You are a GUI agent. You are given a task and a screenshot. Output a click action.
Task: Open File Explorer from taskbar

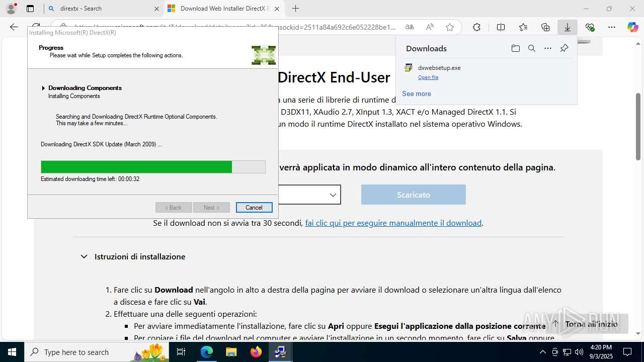(x=231, y=352)
